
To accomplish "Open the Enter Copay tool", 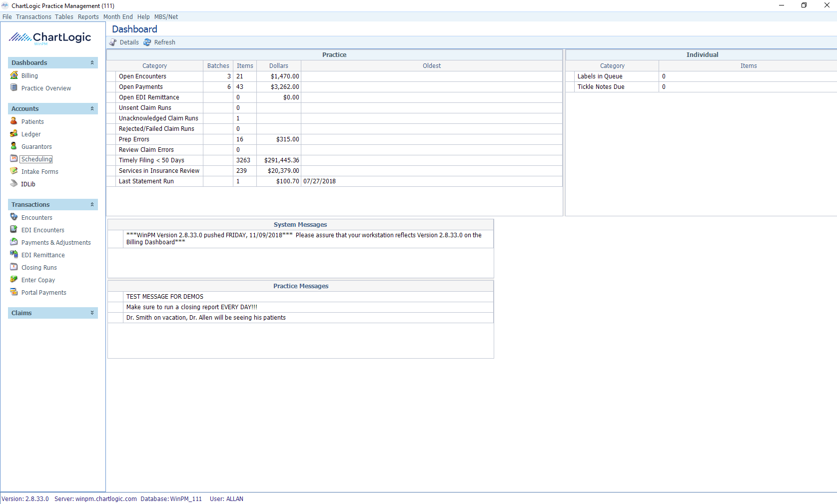I will tap(38, 280).
